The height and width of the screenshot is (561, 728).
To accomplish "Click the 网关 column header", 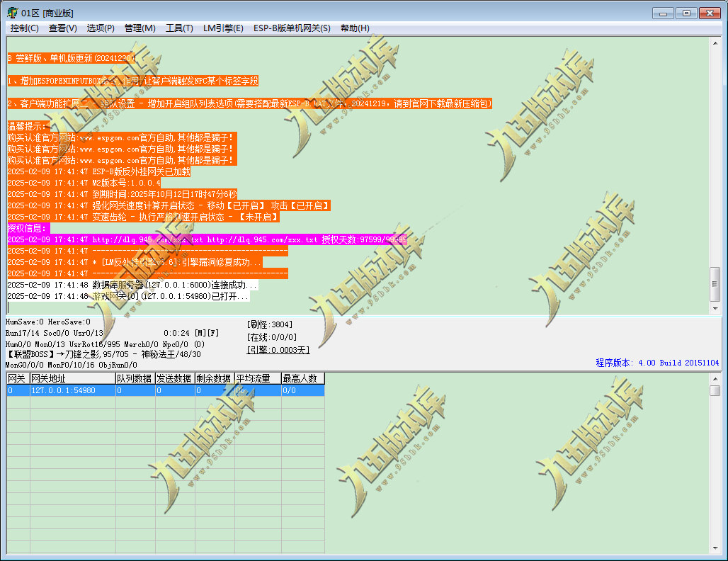I will [x=18, y=378].
